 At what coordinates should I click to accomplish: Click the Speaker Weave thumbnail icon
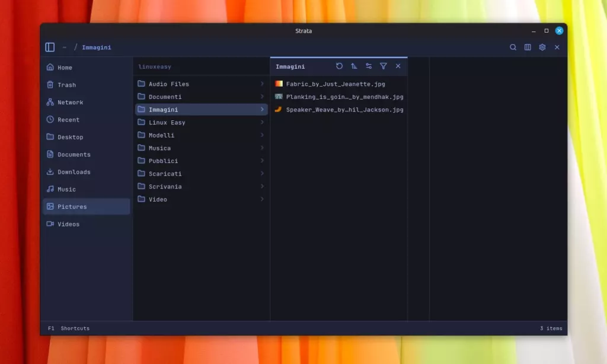click(279, 109)
